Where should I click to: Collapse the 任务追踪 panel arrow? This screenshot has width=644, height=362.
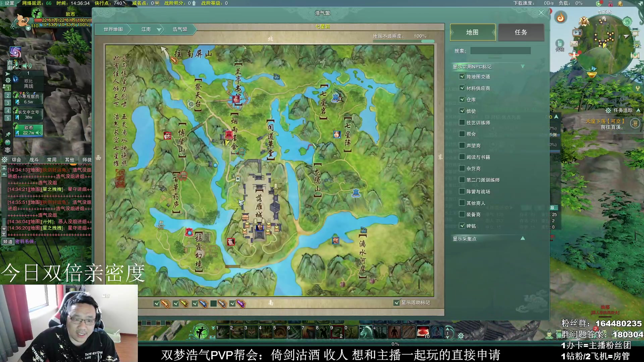[638, 110]
